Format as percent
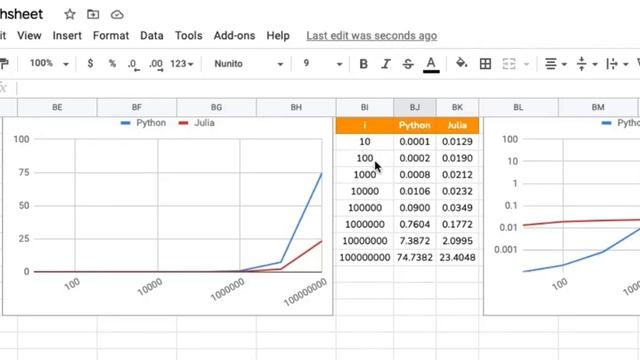The image size is (640, 360). [112, 64]
